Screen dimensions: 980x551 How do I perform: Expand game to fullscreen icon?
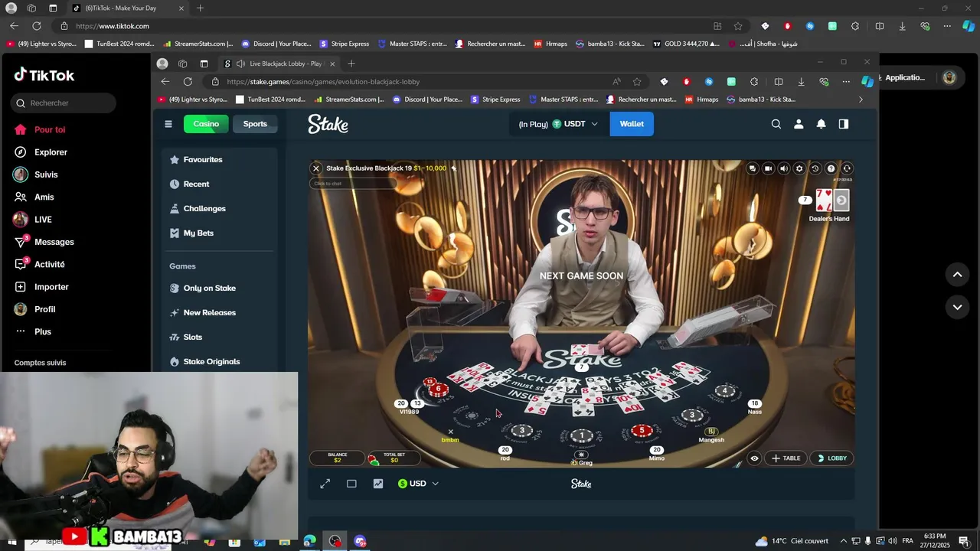pos(325,484)
